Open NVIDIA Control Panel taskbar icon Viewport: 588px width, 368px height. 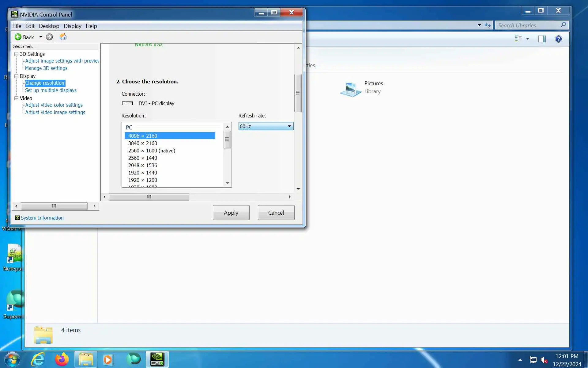point(157,359)
